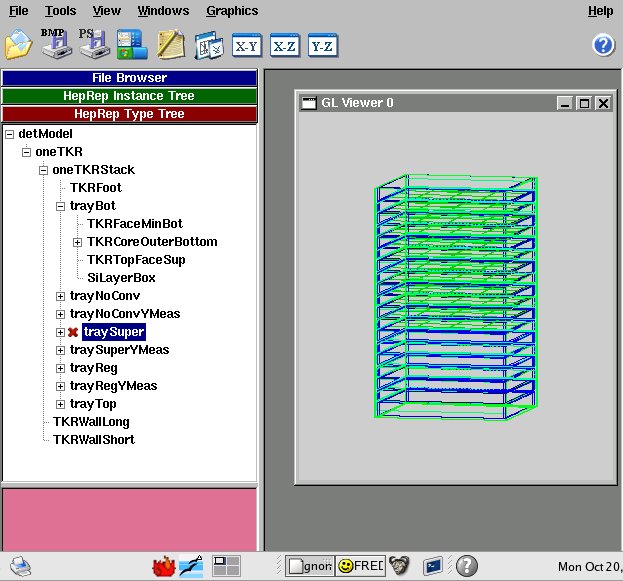
Task: Click the blue help question icon
Action: pyautogui.click(x=602, y=45)
